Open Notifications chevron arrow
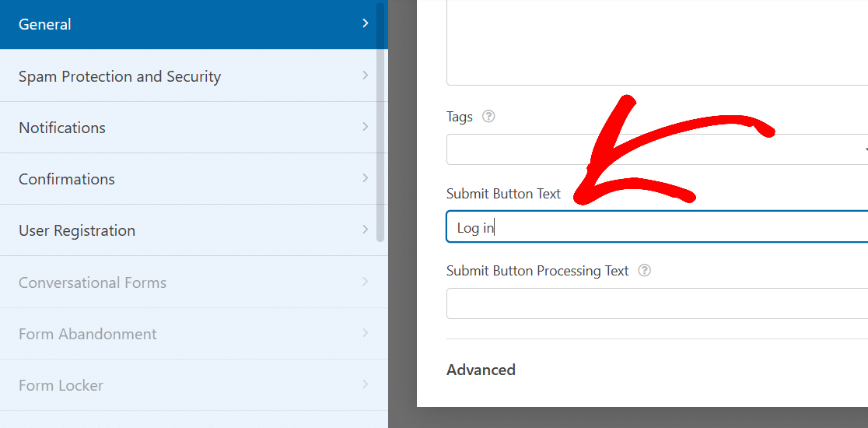Screen dimensions: 868x428 [366, 127]
